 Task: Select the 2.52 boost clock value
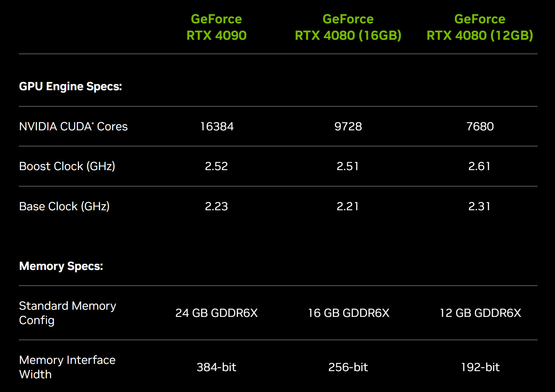pos(216,166)
